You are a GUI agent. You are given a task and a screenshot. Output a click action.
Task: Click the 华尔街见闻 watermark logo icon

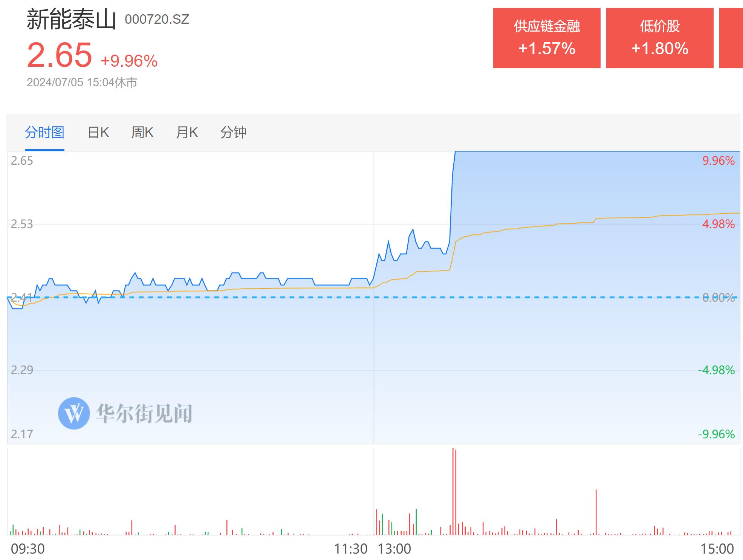74,413
